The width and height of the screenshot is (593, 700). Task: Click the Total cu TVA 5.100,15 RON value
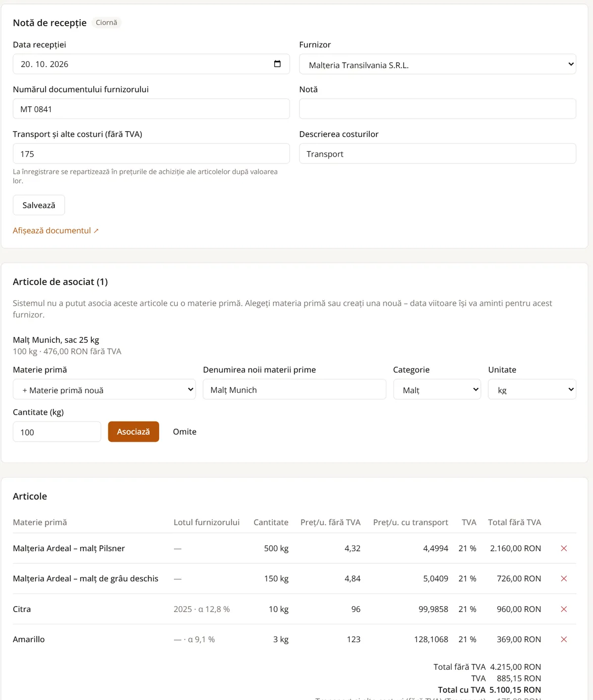(x=515, y=690)
